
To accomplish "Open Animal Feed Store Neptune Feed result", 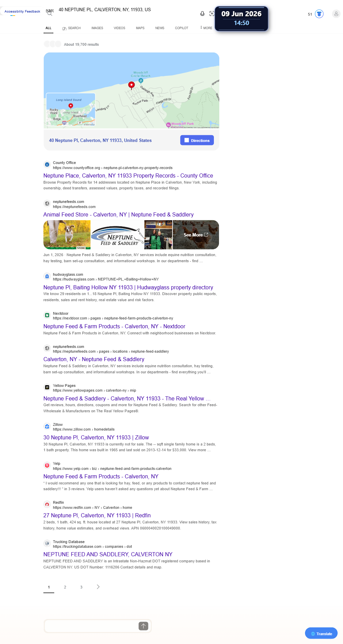I will click(x=119, y=214).
